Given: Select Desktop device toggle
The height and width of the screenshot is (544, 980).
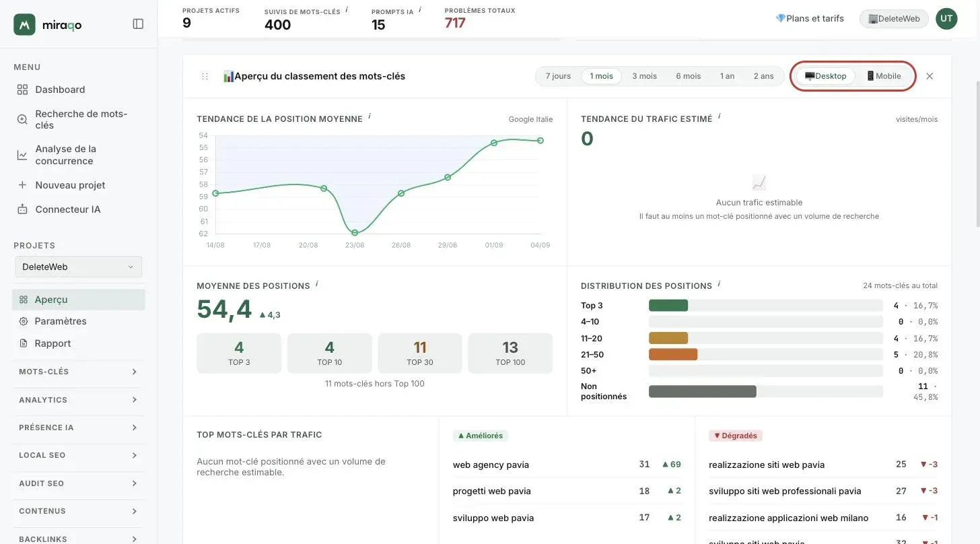Looking at the screenshot, I should tap(826, 76).
